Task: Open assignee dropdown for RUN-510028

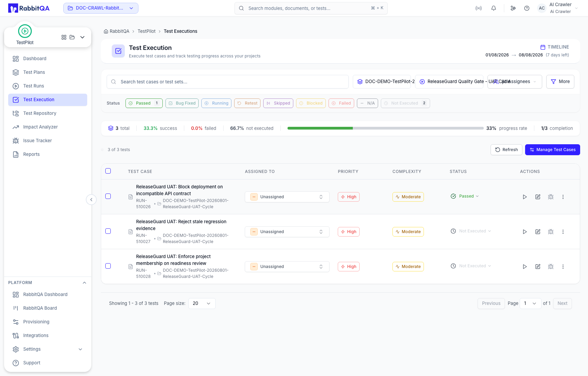Action: coord(287,267)
